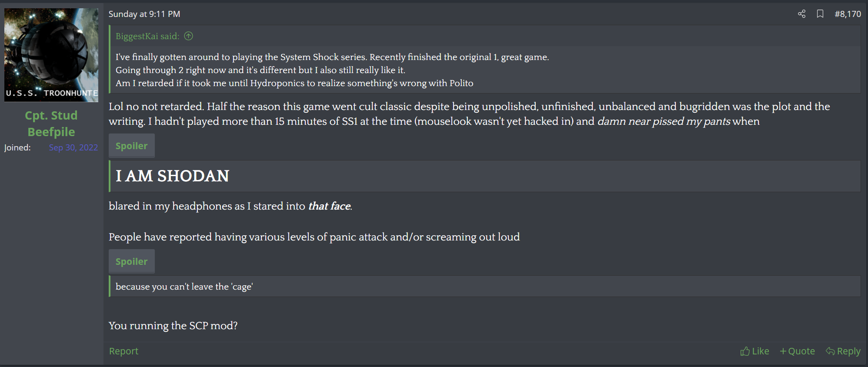
Task: Bookmark this post
Action: coord(820,14)
